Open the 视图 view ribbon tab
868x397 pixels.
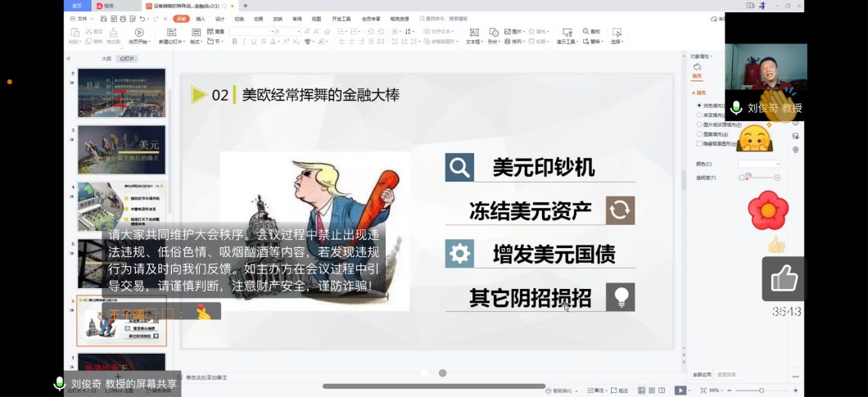pyautogui.click(x=316, y=19)
